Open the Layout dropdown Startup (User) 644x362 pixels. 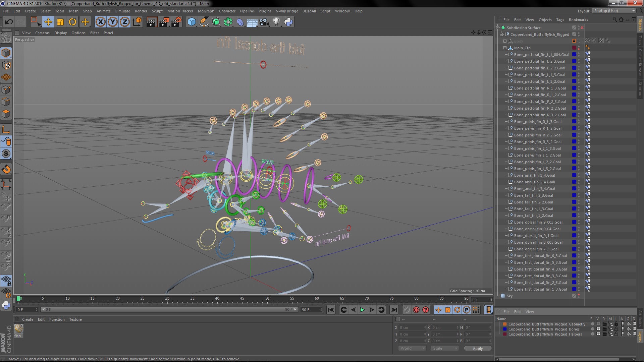click(614, 11)
